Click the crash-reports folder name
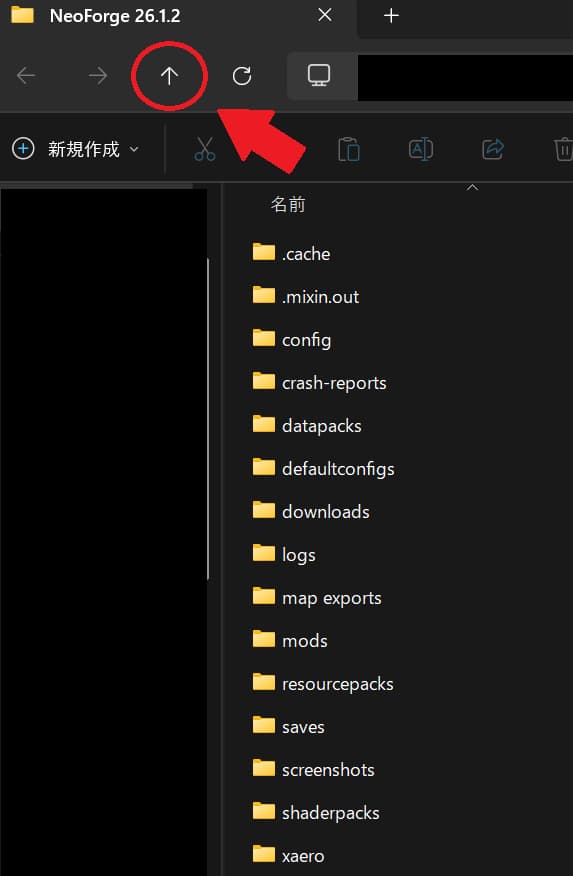573x876 pixels. pyautogui.click(x=334, y=383)
